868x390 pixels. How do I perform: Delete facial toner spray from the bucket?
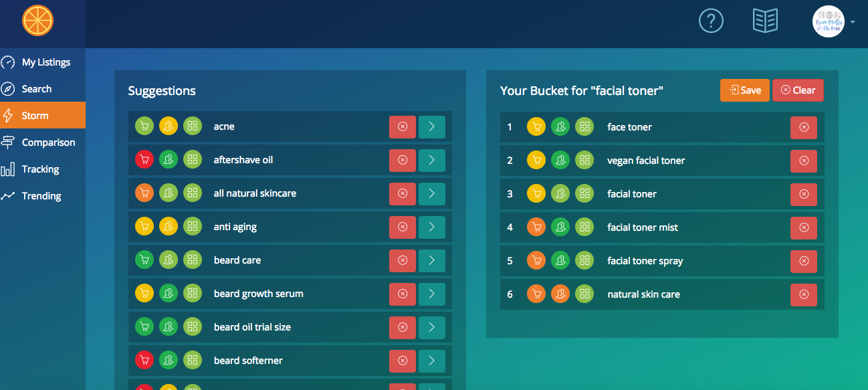click(x=803, y=261)
